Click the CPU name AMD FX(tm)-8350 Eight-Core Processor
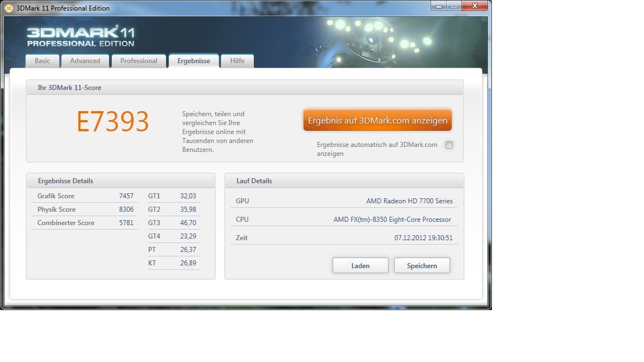This screenshot has height=362, width=644. click(x=392, y=220)
